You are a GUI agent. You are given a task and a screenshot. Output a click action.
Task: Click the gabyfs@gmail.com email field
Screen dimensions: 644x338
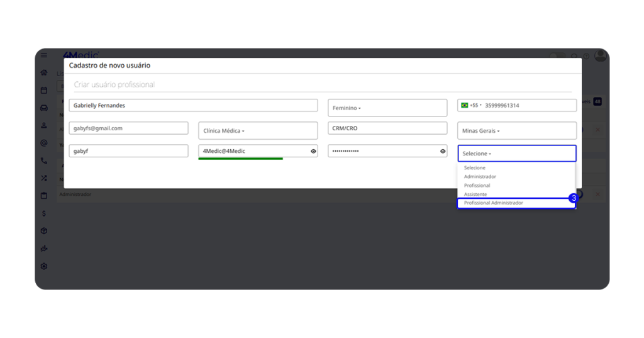(x=128, y=128)
